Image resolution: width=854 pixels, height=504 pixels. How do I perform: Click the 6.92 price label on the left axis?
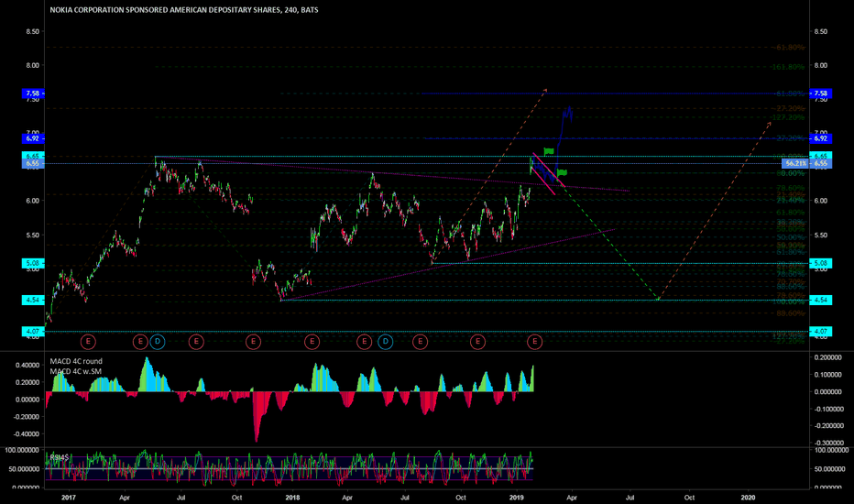click(33, 138)
